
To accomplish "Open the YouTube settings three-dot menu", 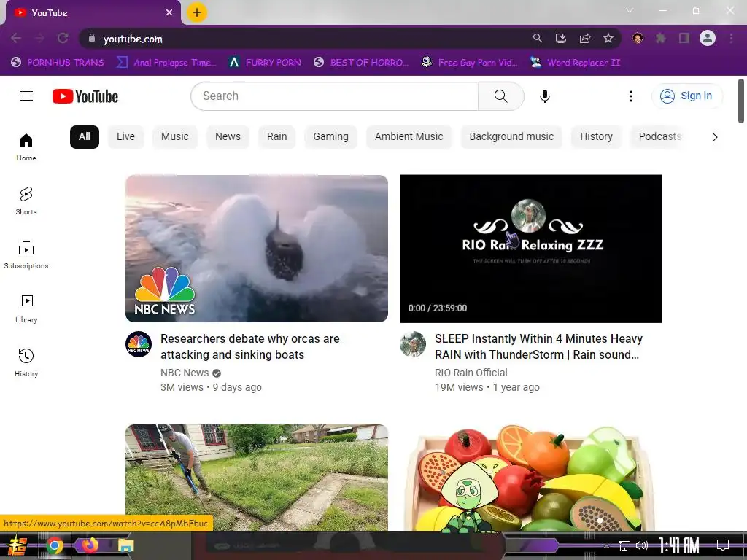I will (631, 96).
